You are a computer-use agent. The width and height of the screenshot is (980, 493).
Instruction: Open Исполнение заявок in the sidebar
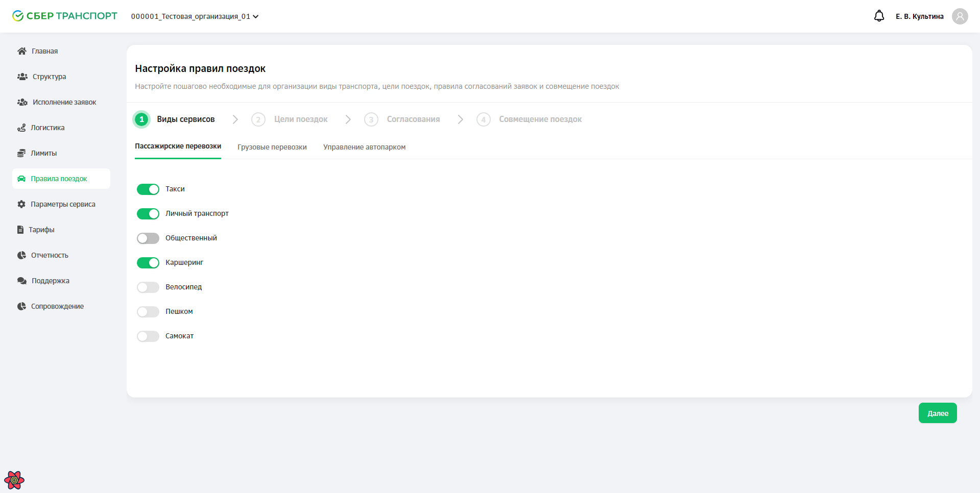(x=61, y=102)
